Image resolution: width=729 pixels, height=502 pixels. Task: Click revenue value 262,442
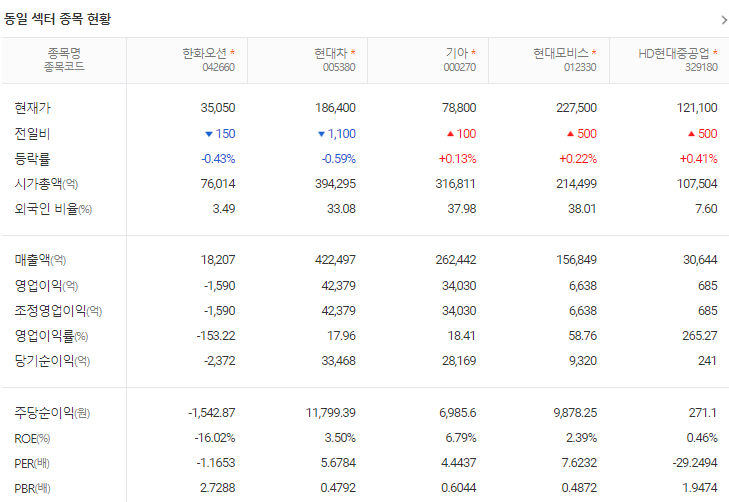[x=456, y=260]
